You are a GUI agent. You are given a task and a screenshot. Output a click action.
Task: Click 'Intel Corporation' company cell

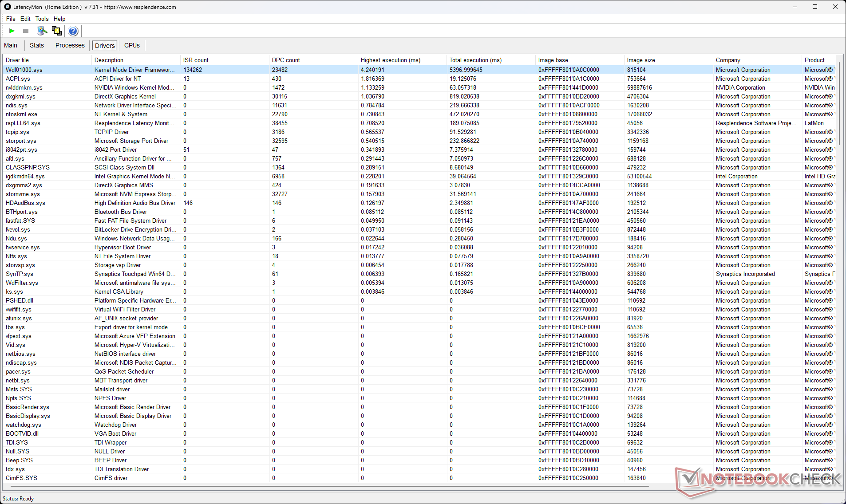point(737,176)
